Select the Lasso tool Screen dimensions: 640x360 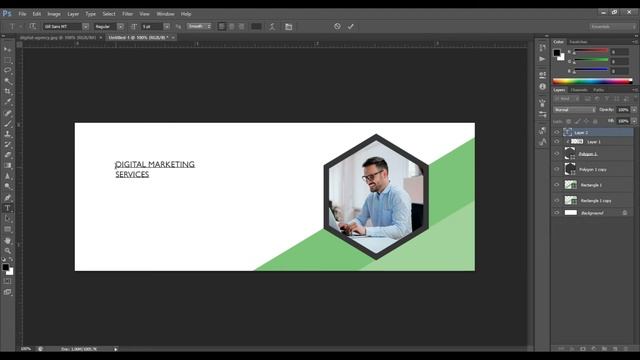7,70
